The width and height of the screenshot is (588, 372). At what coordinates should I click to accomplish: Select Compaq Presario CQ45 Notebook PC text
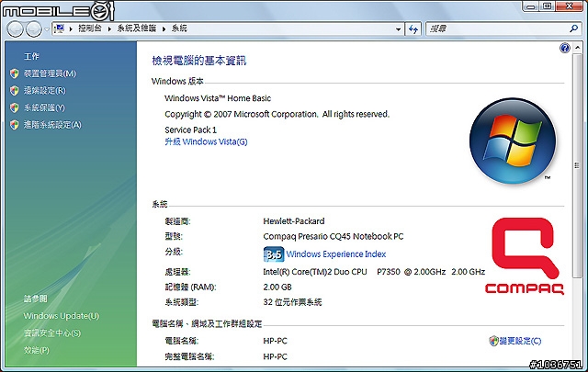click(333, 237)
